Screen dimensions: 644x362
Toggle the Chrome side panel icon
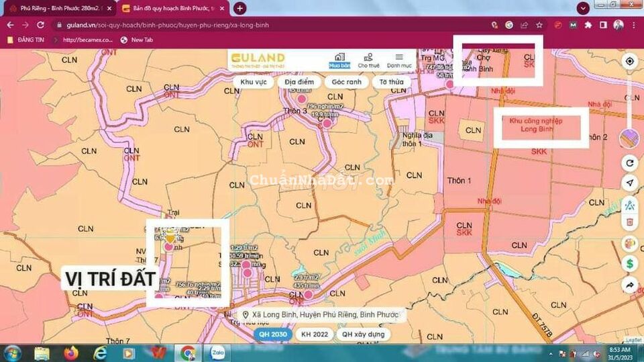pyautogui.click(x=603, y=25)
